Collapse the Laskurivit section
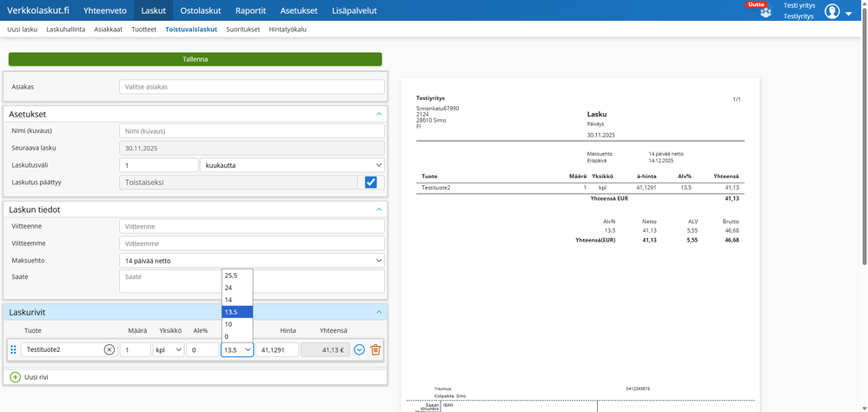The image size is (868, 412). [379, 312]
